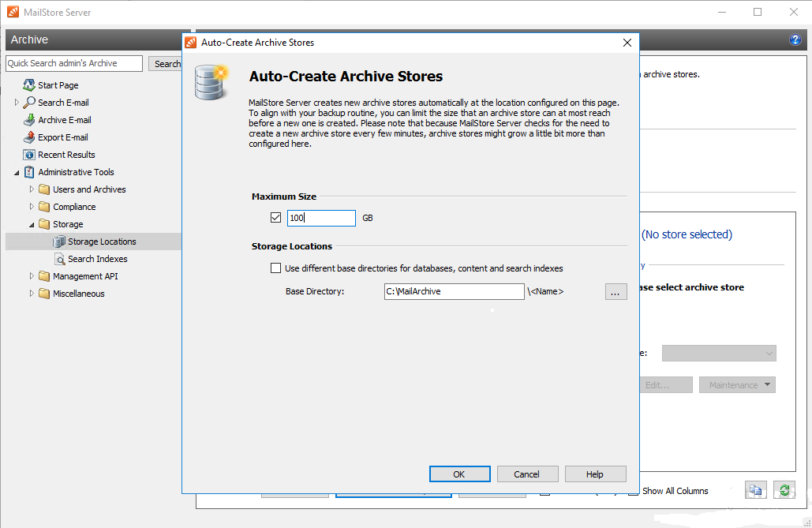This screenshot has height=528, width=812.
Task: Click the dialog Help button
Action: (595, 474)
